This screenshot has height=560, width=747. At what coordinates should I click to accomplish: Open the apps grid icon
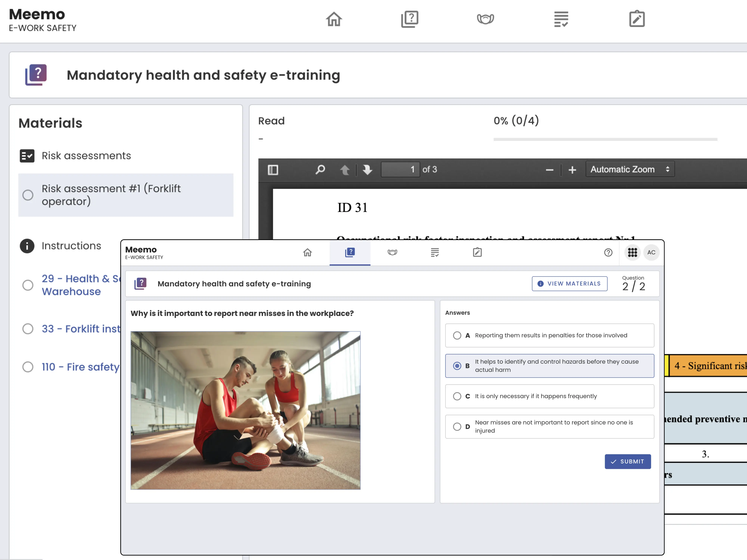click(632, 253)
